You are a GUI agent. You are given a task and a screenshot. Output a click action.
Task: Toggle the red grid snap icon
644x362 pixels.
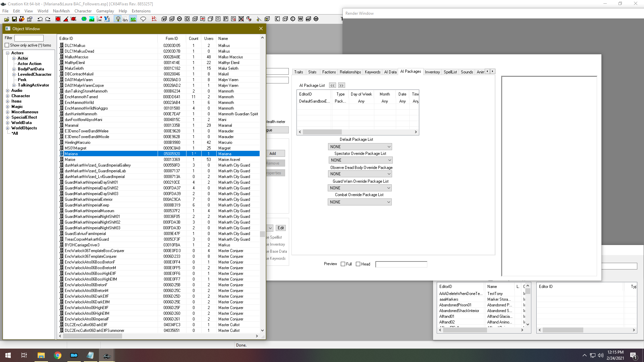click(58, 19)
